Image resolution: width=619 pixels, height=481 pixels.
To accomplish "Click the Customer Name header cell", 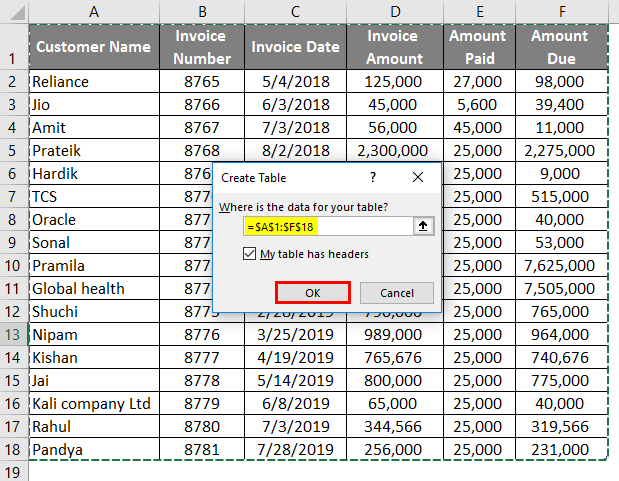I will click(x=93, y=47).
